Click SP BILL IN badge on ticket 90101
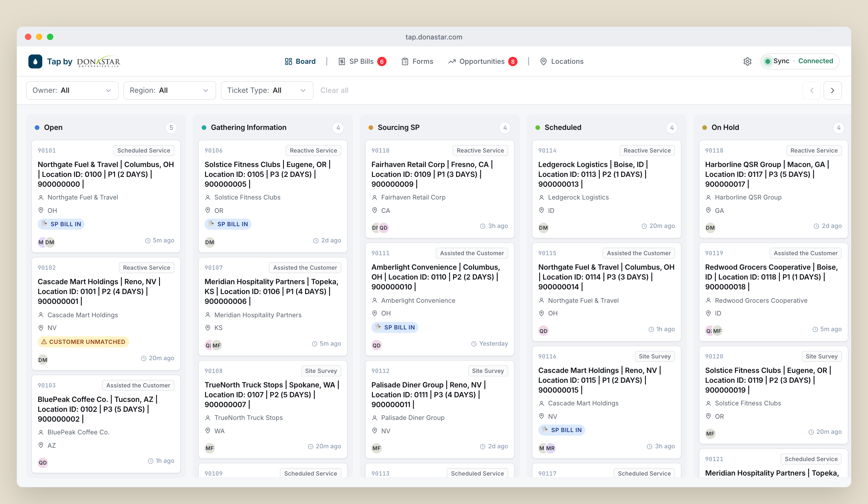Image resolution: width=868 pixels, height=504 pixels. 61,224
